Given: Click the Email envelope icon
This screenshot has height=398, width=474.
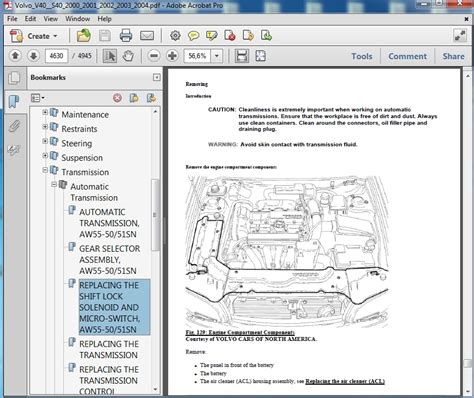Looking at the screenshot, I should pyautogui.click(x=147, y=36).
